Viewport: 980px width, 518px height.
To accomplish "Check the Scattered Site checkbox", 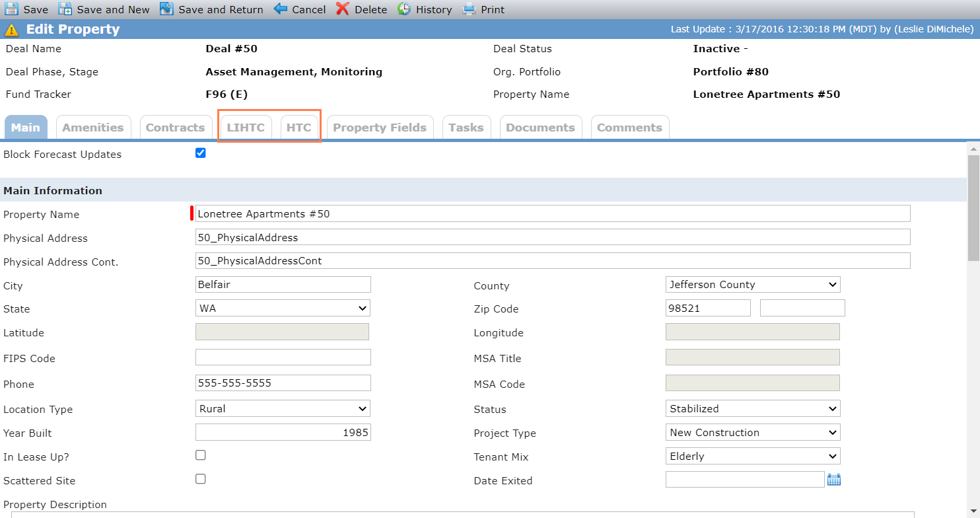I will 201,479.
